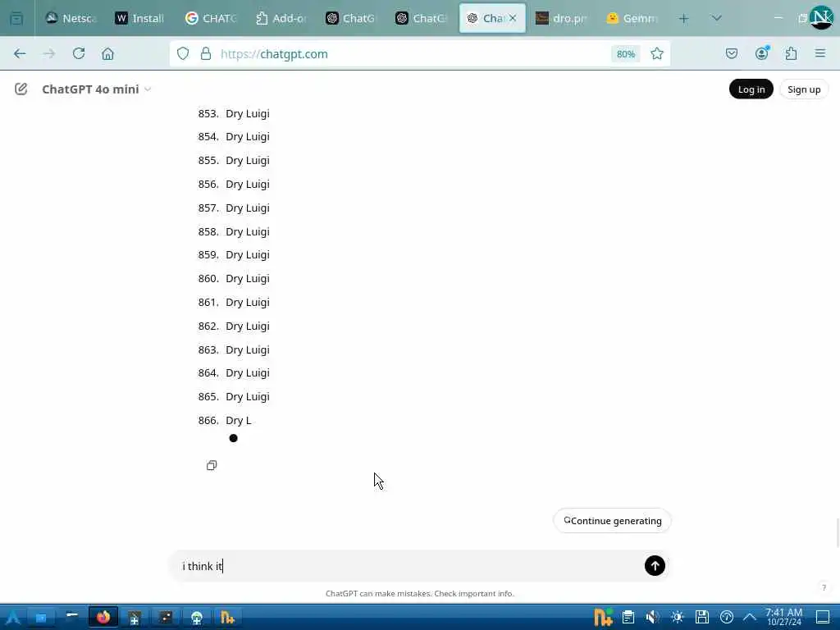Open the browser home page
This screenshot has height=630, width=840.
point(107,53)
